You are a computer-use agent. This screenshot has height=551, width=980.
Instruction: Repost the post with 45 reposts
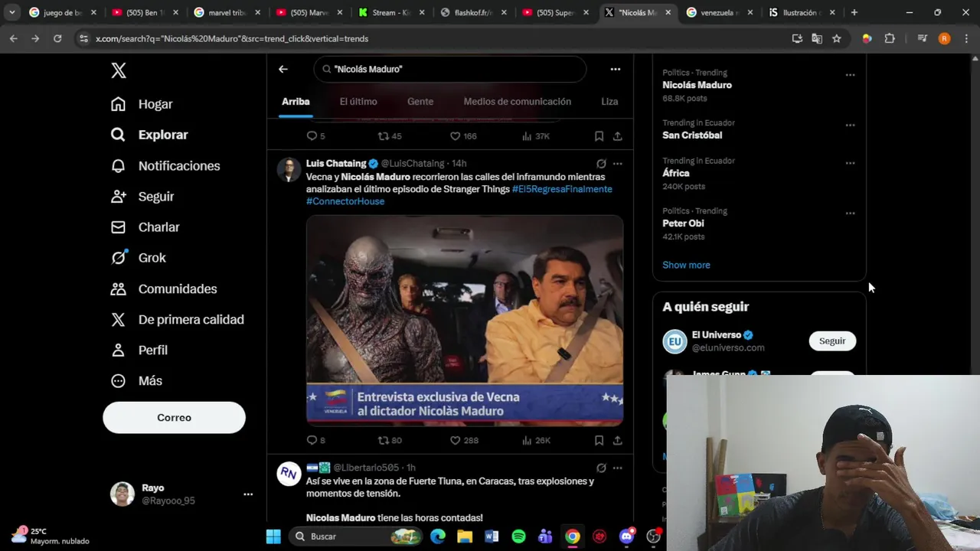click(390, 136)
